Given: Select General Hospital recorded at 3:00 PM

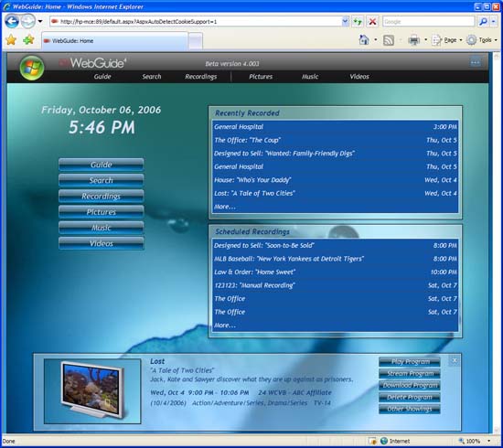Looking at the screenshot, I should (x=336, y=127).
